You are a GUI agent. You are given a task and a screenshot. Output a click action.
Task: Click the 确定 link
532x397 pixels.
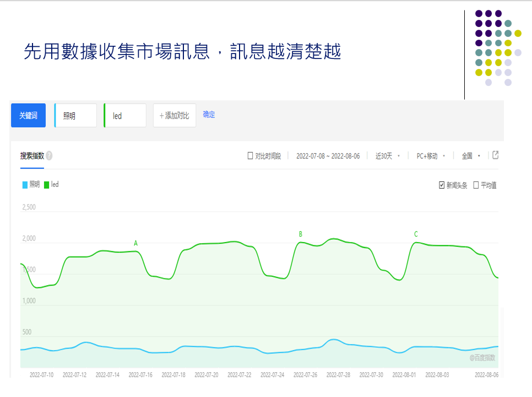pos(209,115)
